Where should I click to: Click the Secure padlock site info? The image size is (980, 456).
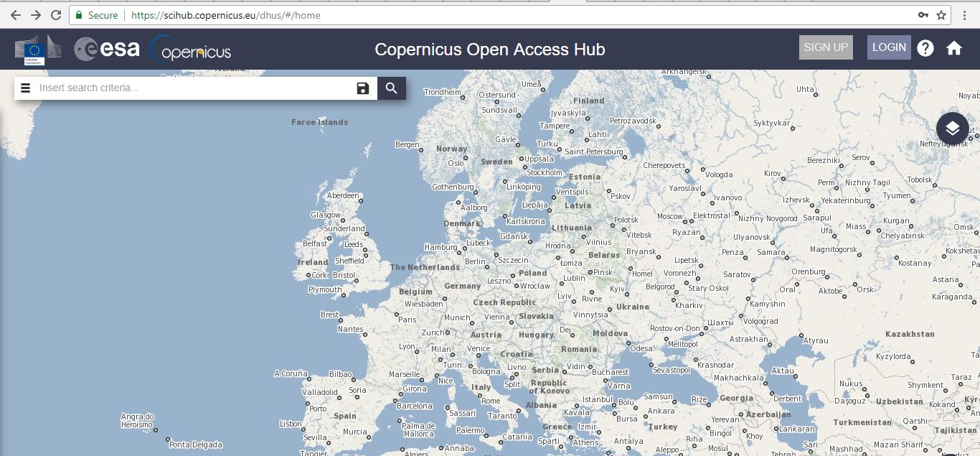97,15
